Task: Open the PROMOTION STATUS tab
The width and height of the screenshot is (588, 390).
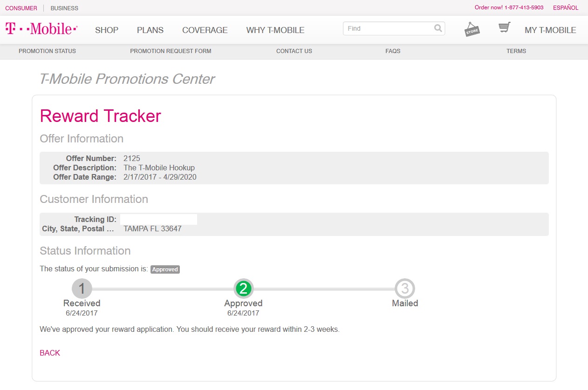Action: [47, 51]
